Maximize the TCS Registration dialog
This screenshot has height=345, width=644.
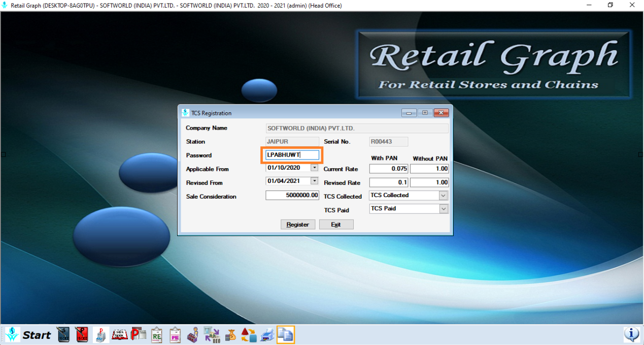click(425, 113)
